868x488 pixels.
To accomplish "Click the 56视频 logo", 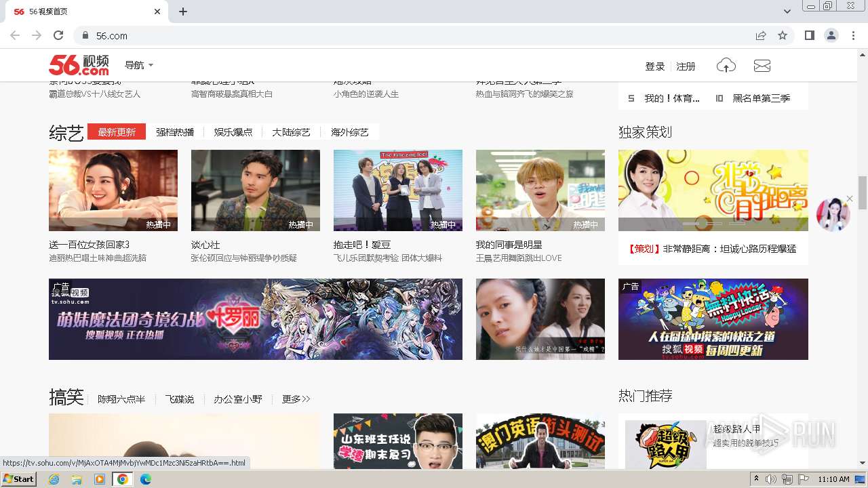I will pyautogui.click(x=79, y=65).
